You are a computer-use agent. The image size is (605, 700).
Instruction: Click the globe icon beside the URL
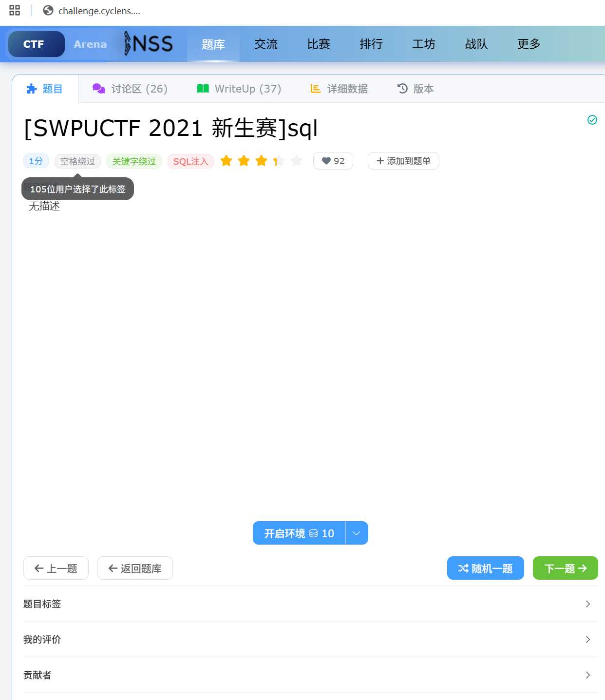pos(48,10)
